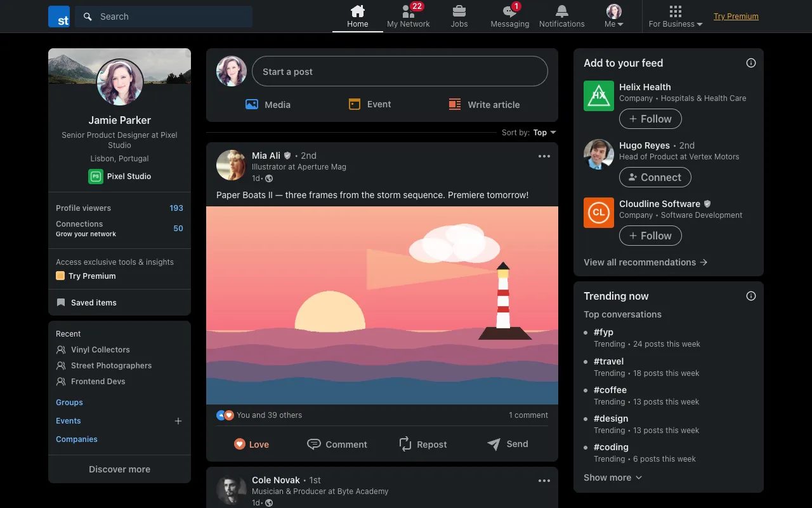Follow Cloudline Software
This screenshot has width=812, height=508.
tap(650, 236)
